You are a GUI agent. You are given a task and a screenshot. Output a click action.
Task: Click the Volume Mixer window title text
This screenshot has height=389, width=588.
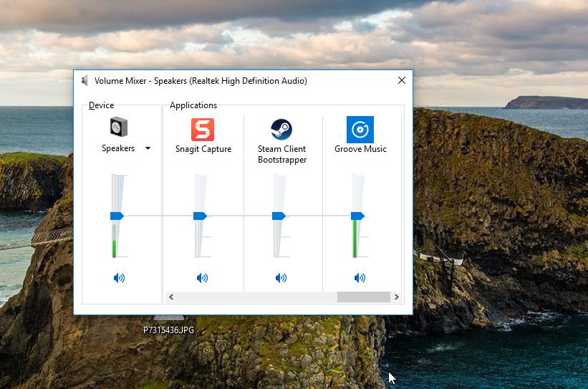click(201, 81)
